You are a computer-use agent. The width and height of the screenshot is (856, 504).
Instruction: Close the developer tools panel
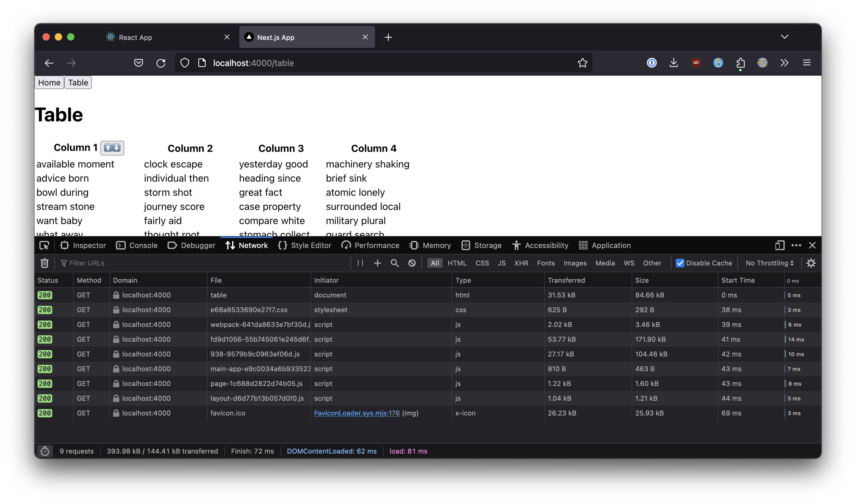(812, 245)
